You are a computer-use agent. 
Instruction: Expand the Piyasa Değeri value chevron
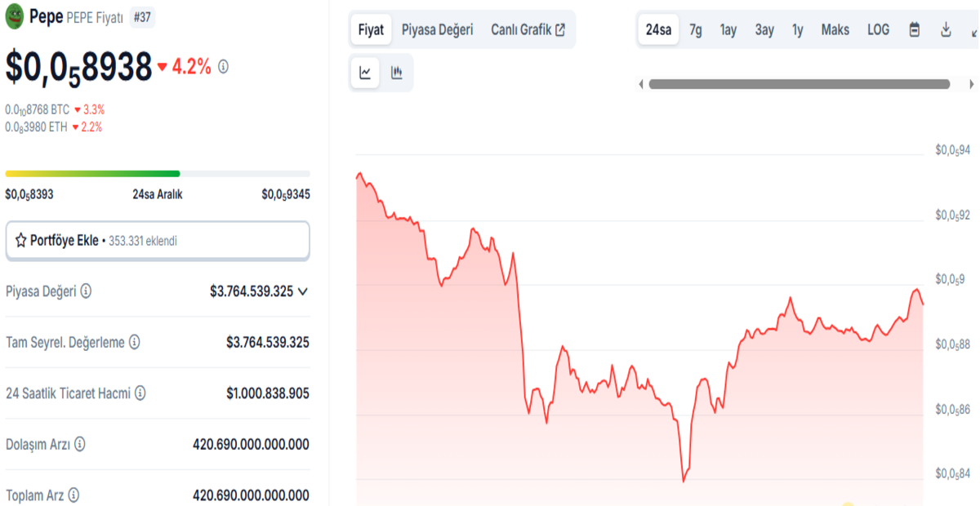(x=303, y=291)
